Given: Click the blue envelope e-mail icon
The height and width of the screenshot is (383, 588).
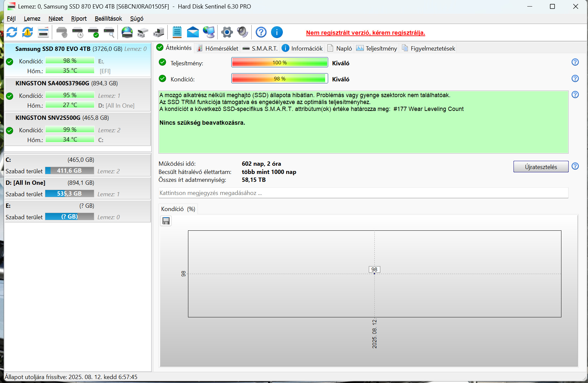Looking at the screenshot, I should pos(193,32).
